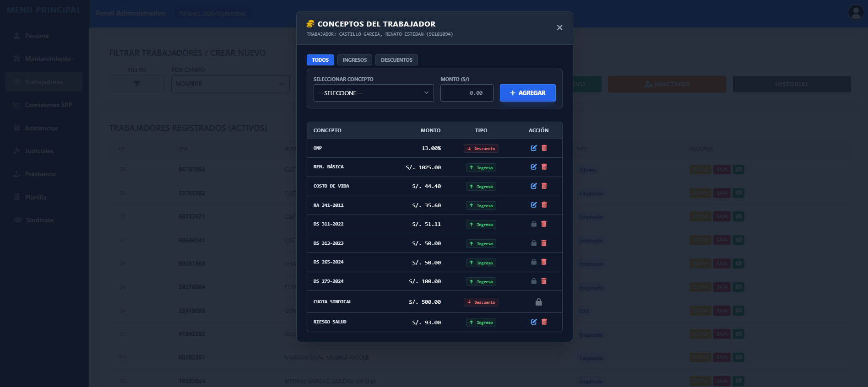Delete the RIESGO SALUD concept
Image resolution: width=868 pixels, height=387 pixels.
point(544,322)
